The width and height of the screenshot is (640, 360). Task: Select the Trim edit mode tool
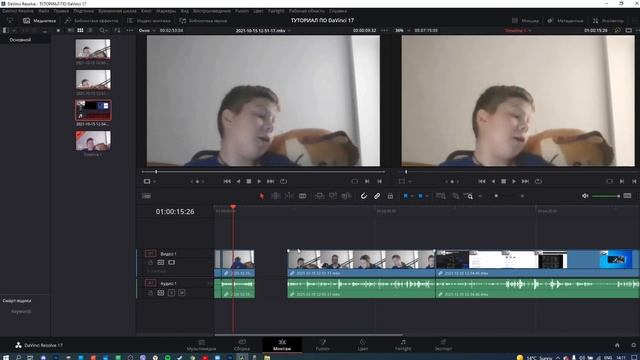(276, 196)
